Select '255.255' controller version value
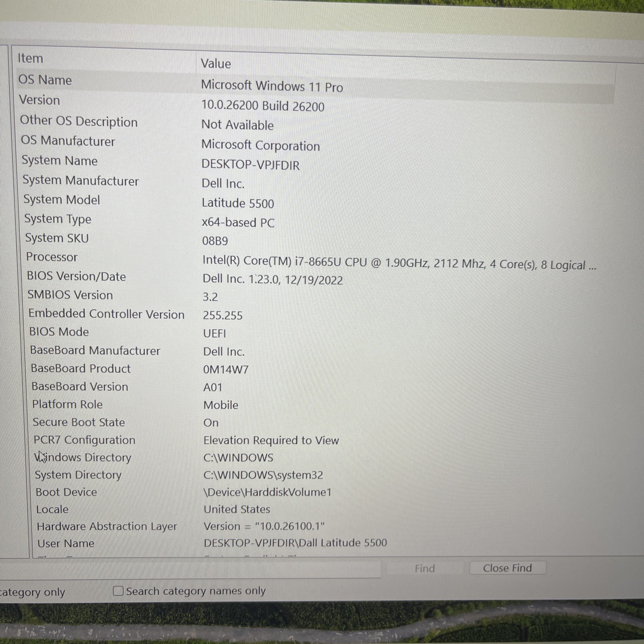This screenshot has width=644, height=644. tap(223, 315)
